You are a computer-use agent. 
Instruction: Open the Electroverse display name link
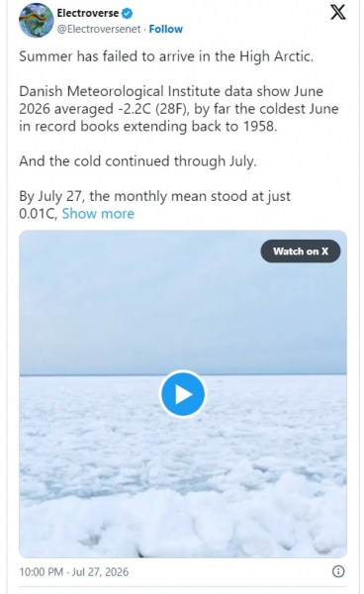(x=88, y=13)
